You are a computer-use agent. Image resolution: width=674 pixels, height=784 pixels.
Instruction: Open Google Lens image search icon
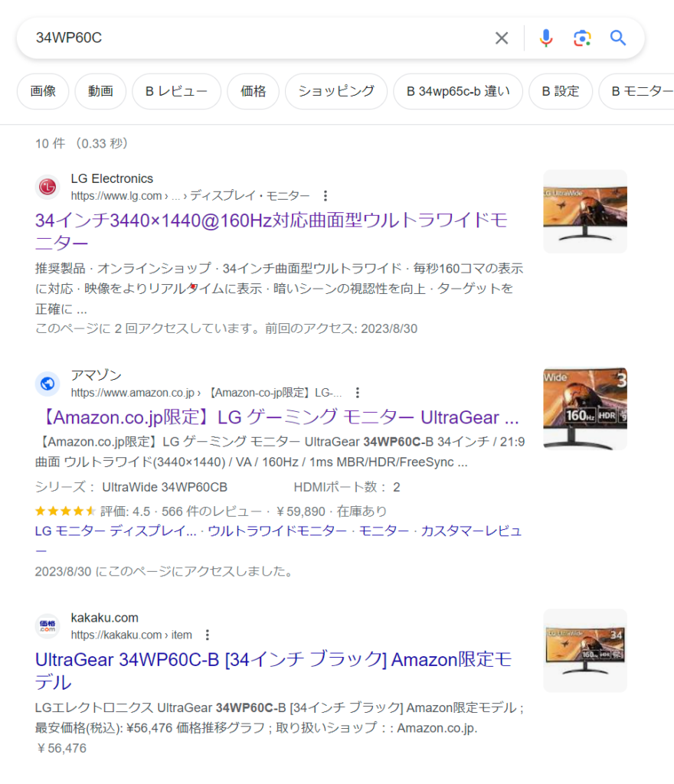point(582,38)
